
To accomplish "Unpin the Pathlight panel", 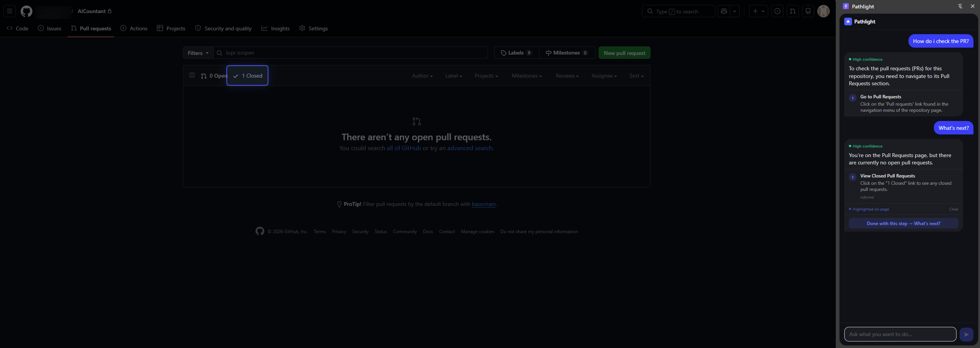I will 960,6.
